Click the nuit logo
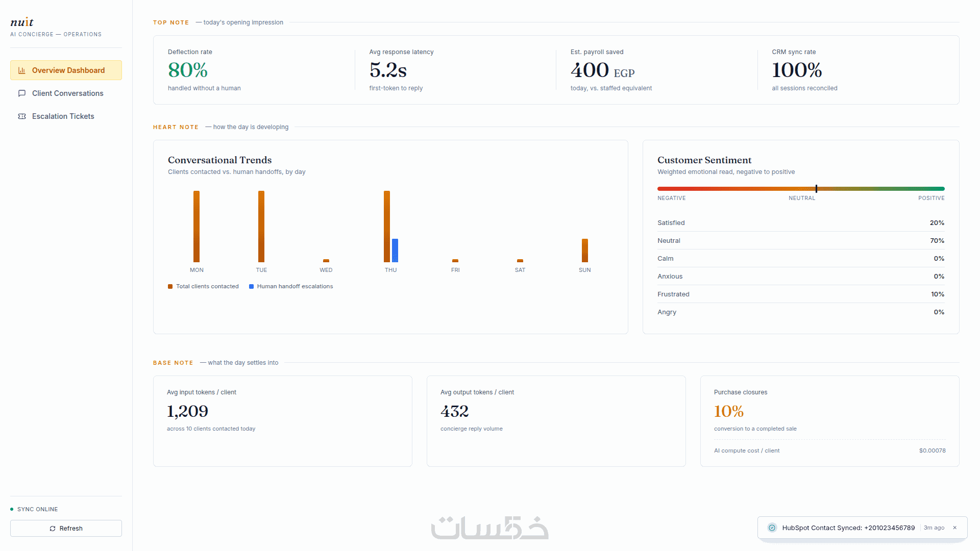This screenshot has height=551, width=980. pyautogui.click(x=22, y=22)
